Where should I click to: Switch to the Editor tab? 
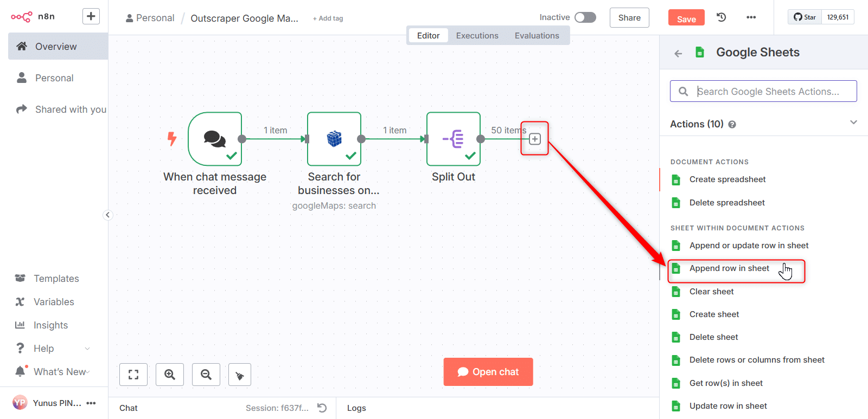coord(428,36)
